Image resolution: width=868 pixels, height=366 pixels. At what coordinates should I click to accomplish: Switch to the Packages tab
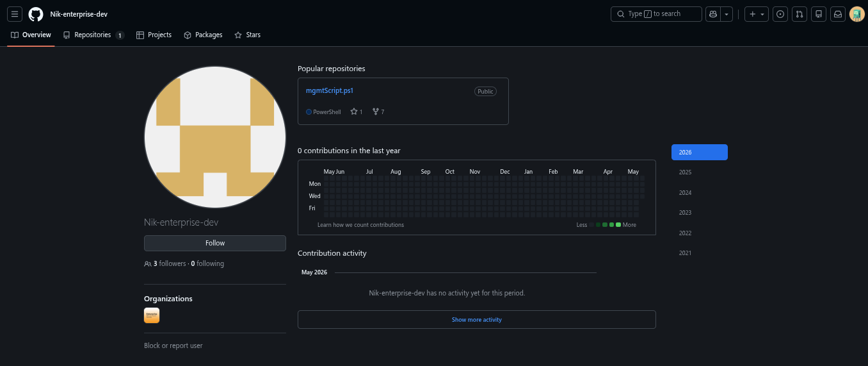203,35
